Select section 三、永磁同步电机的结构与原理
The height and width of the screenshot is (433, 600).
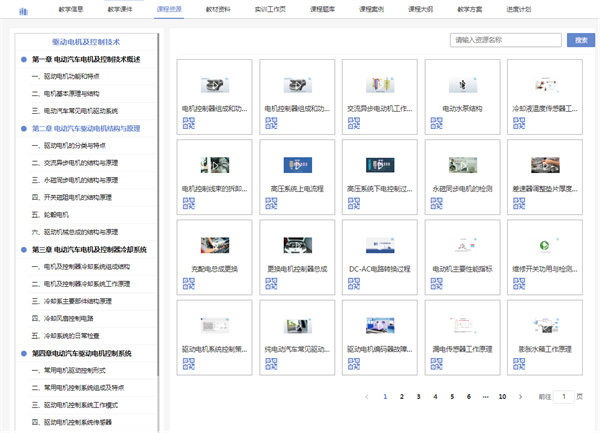coord(75,180)
